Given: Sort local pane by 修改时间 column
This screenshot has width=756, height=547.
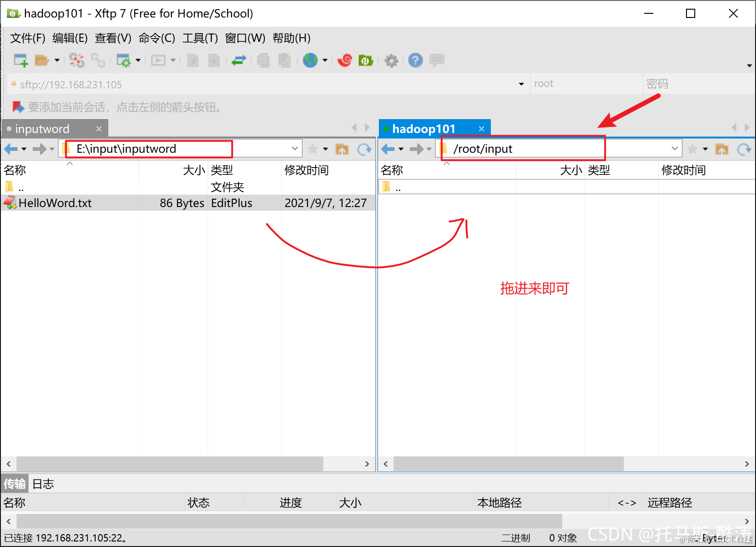Looking at the screenshot, I should pyautogui.click(x=327, y=170).
